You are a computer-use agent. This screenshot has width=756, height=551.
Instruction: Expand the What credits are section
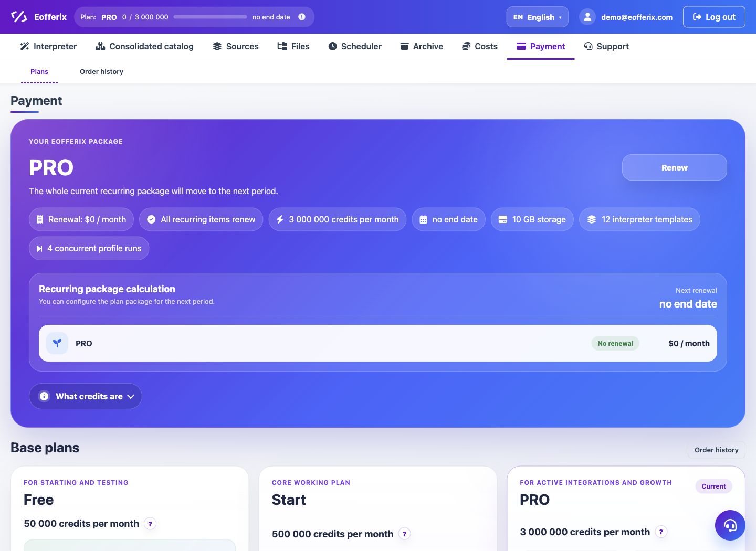tap(86, 396)
